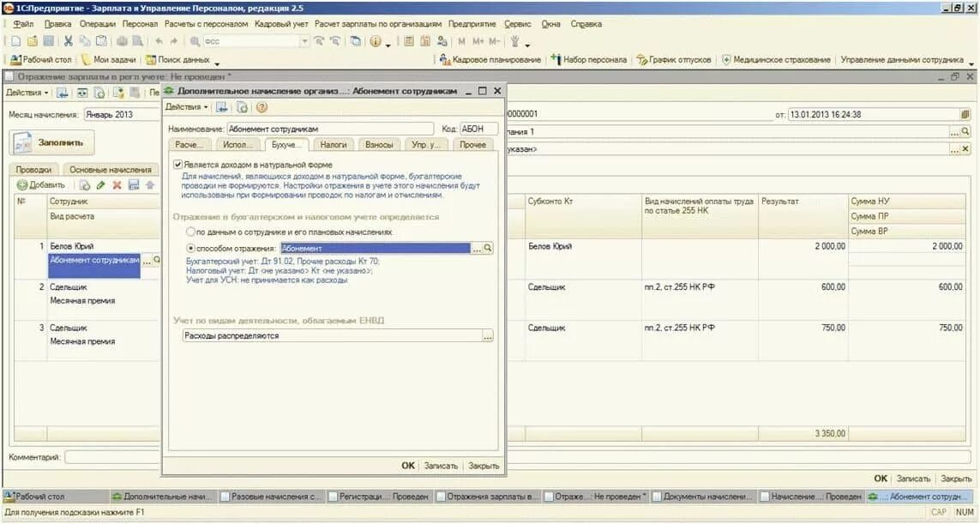Click the calendar picker beside date 13.01.2013
The image size is (980, 524).
click(x=965, y=114)
